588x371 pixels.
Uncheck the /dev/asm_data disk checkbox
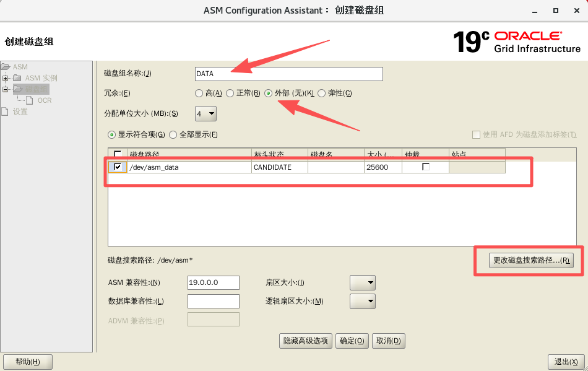[118, 167]
